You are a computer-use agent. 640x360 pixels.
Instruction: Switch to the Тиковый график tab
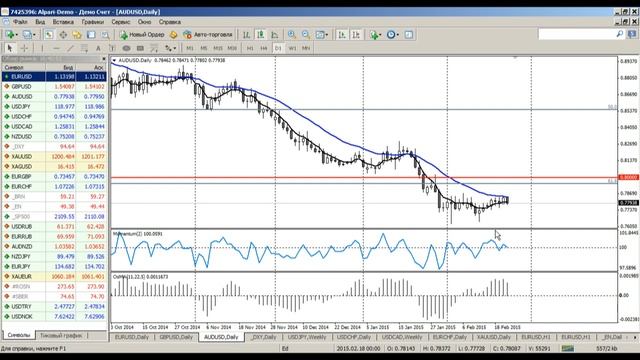(61, 336)
